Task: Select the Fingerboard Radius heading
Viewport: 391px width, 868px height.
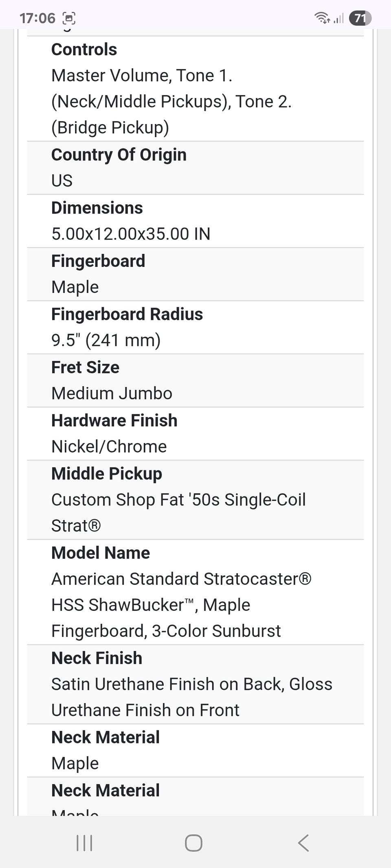Action: (127, 314)
